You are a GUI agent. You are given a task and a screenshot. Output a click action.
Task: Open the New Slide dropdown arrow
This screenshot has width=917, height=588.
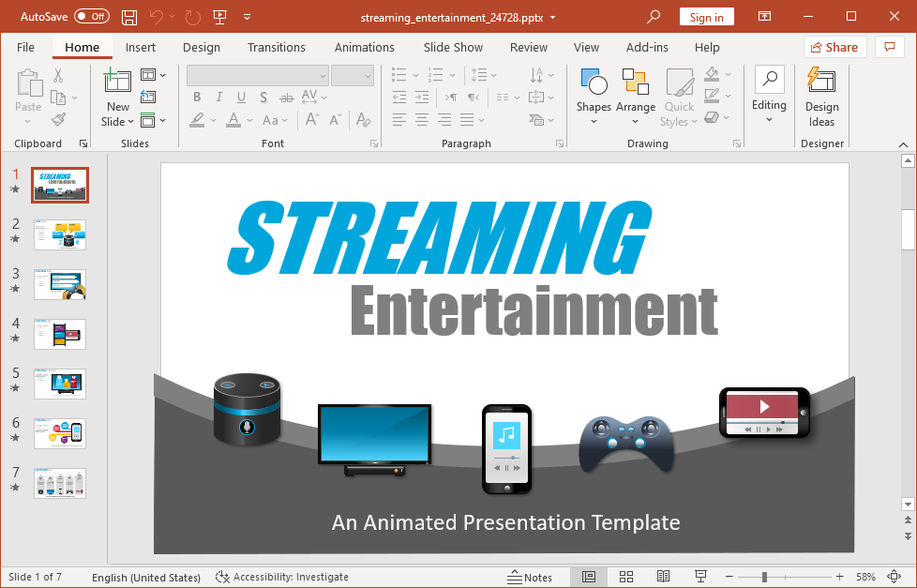pyautogui.click(x=118, y=121)
